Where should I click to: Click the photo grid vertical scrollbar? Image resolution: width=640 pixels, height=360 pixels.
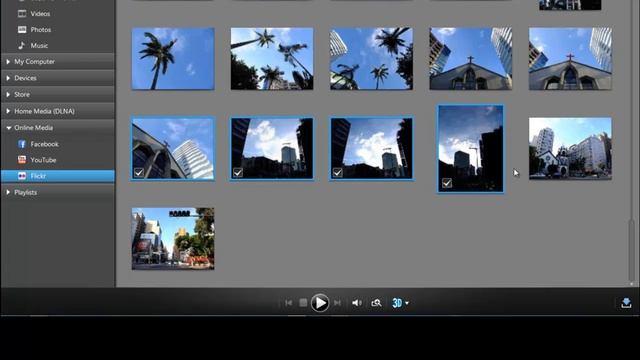(631, 251)
